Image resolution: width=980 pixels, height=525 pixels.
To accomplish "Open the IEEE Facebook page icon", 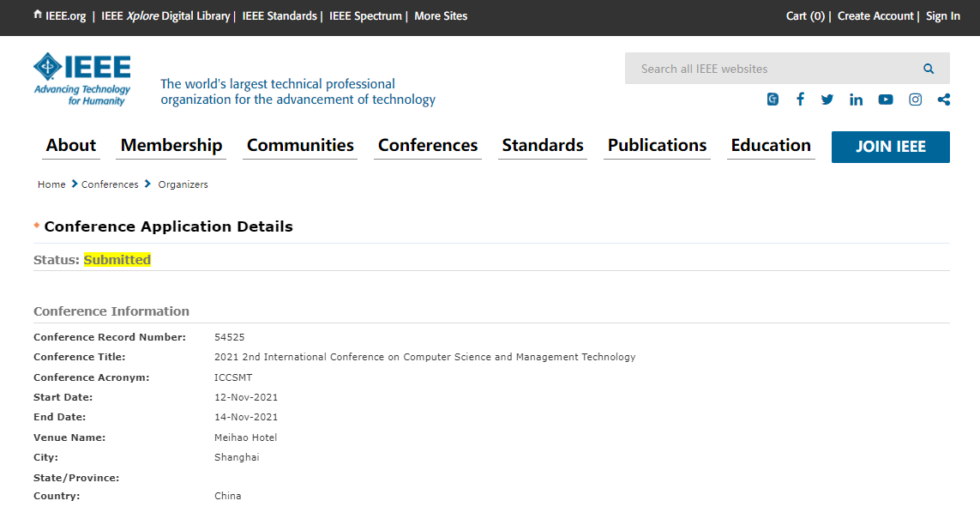I will 800,100.
